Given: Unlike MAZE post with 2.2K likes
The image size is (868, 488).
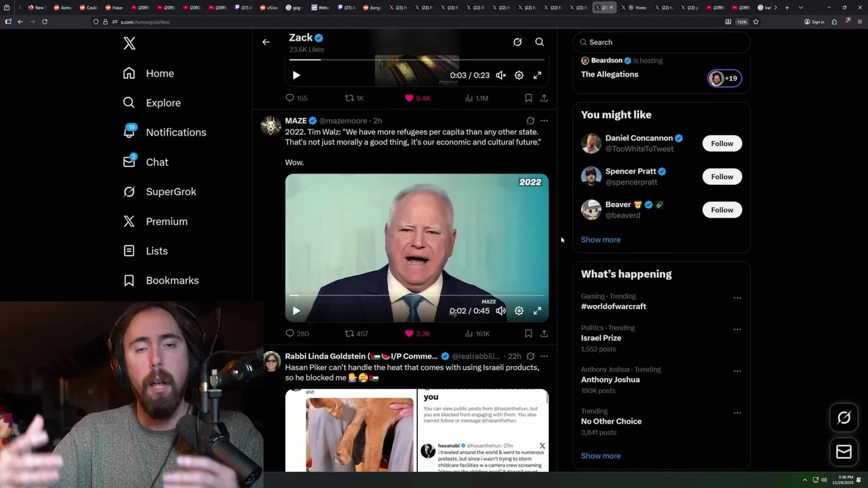Looking at the screenshot, I should click(418, 333).
